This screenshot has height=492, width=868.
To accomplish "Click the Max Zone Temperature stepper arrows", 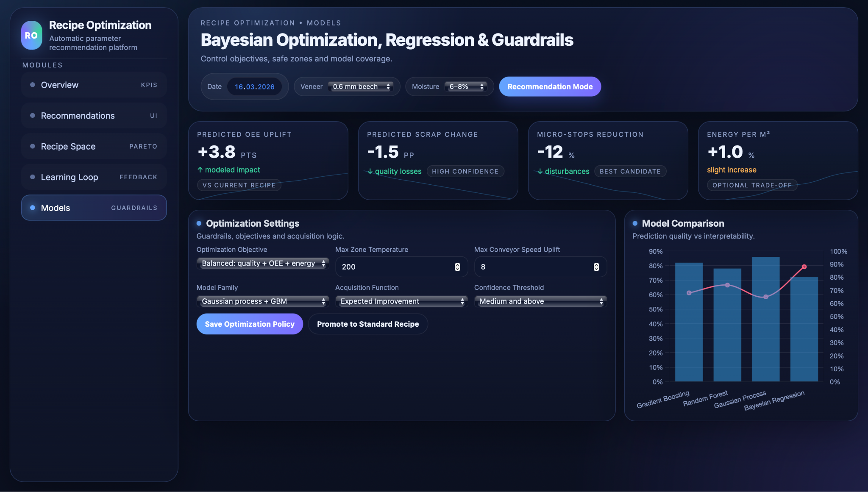I will [x=457, y=267].
